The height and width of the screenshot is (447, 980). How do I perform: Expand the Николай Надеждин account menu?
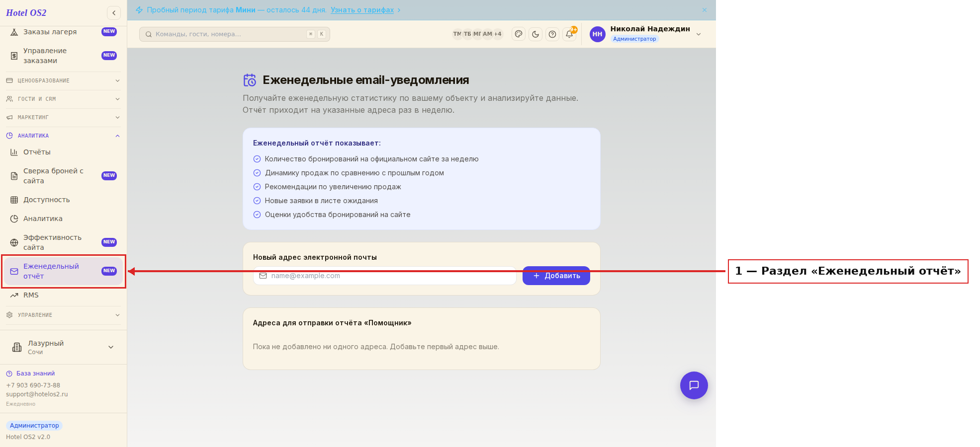[x=699, y=34]
